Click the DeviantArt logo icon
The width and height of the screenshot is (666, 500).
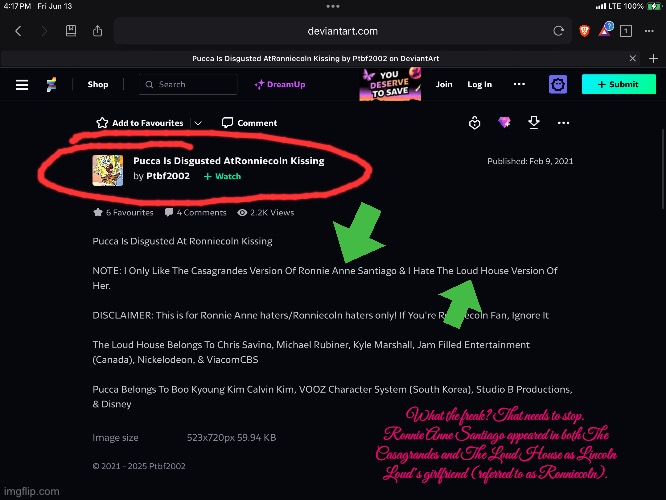(x=51, y=85)
